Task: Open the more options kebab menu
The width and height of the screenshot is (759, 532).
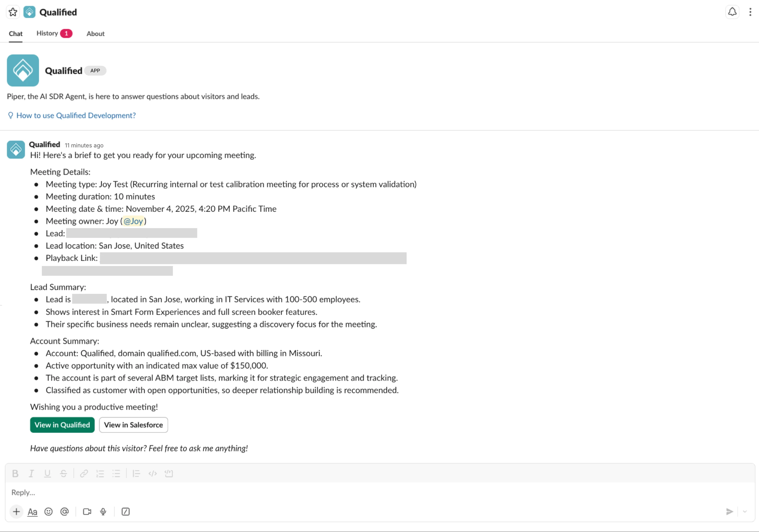Action: pos(750,12)
